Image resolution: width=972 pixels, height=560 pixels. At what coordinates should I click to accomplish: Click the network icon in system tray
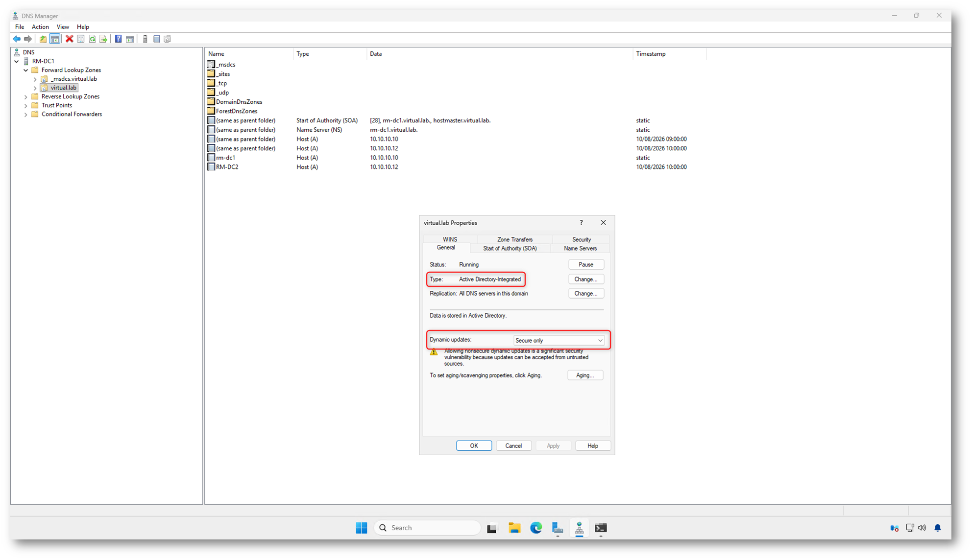tap(909, 528)
